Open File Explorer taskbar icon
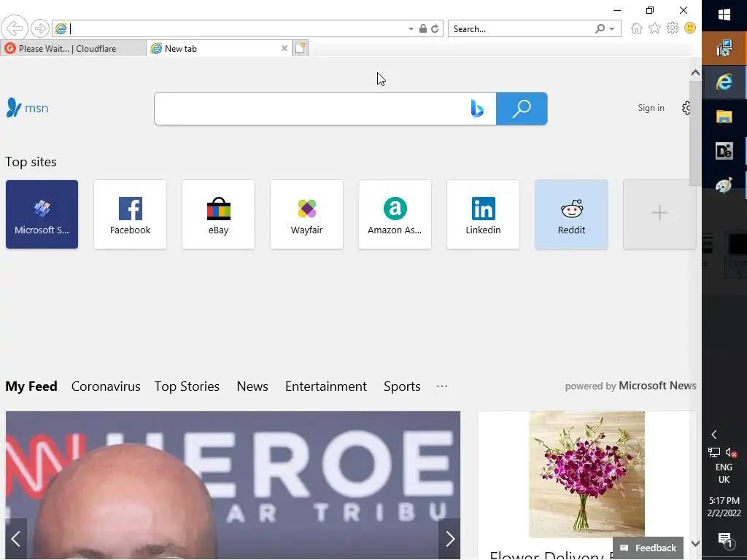Image resolution: width=747 pixels, height=560 pixels. (x=724, y=117)
